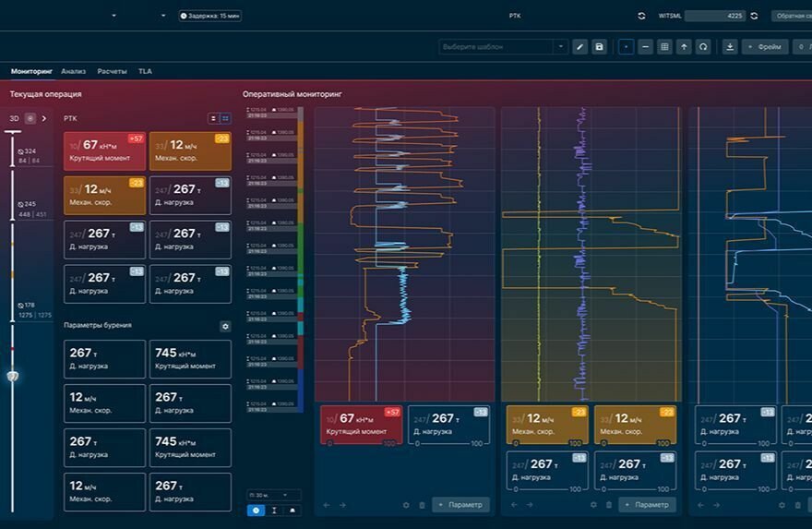Viewport: 812px width, 529px height.
Task: Click left arrow in third chart panel
Action: coord(700,505)
